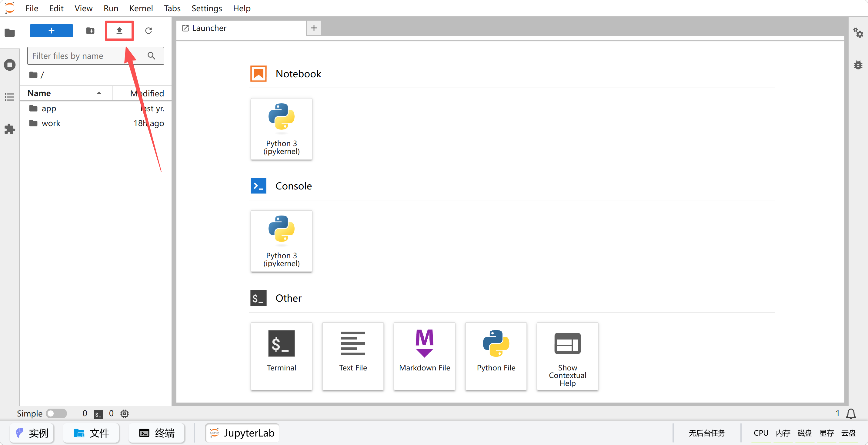The width and height of the screenshot is (868, 445).
Task: Click the Filter files by name field
Action: 96,56
